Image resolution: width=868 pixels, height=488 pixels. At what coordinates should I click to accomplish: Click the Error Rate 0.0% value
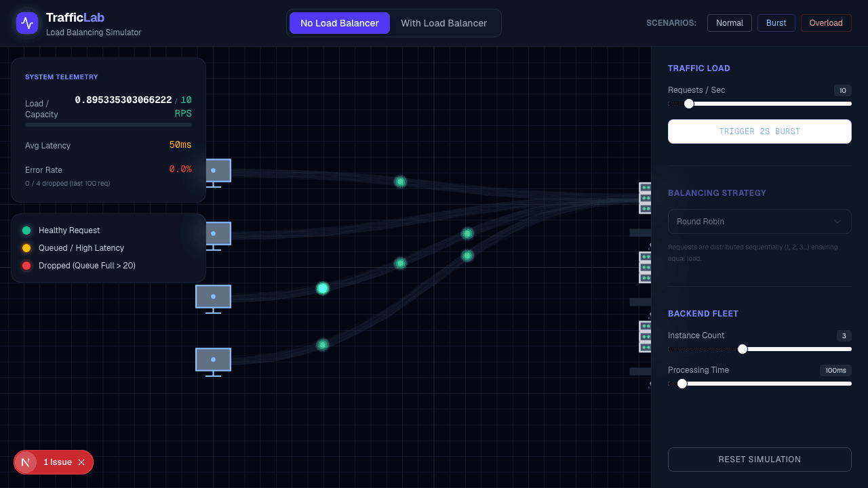(180, 169)
